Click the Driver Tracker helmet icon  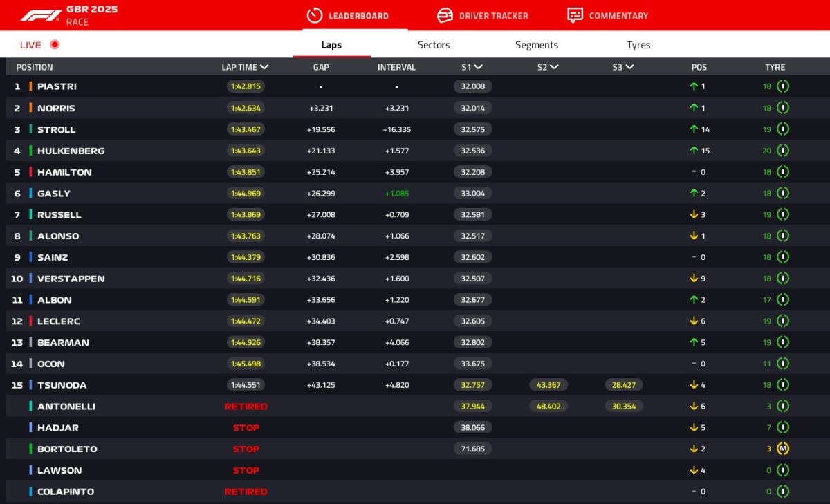coord(445,15)
